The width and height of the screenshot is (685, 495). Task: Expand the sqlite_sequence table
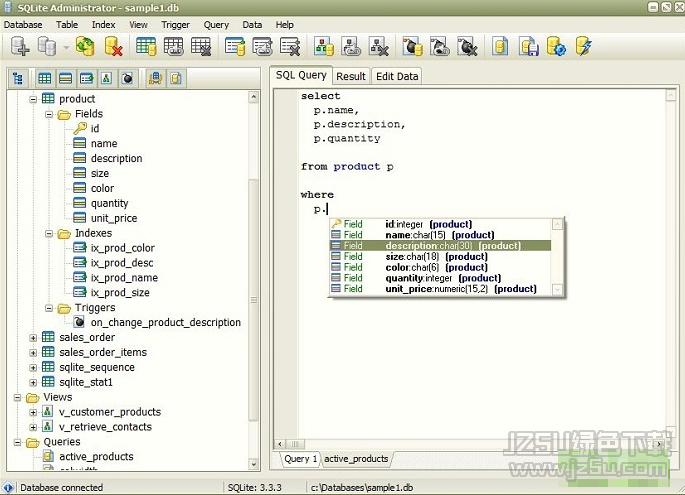point(33,367)
